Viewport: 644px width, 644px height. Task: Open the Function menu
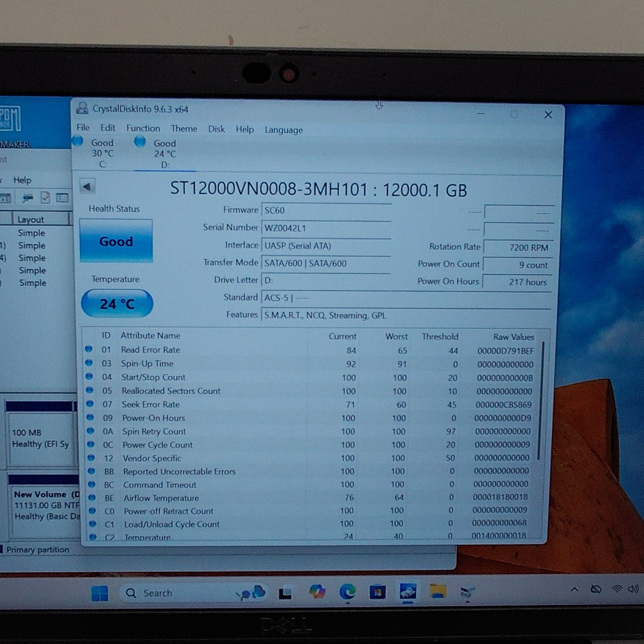(x=143, y=128)
